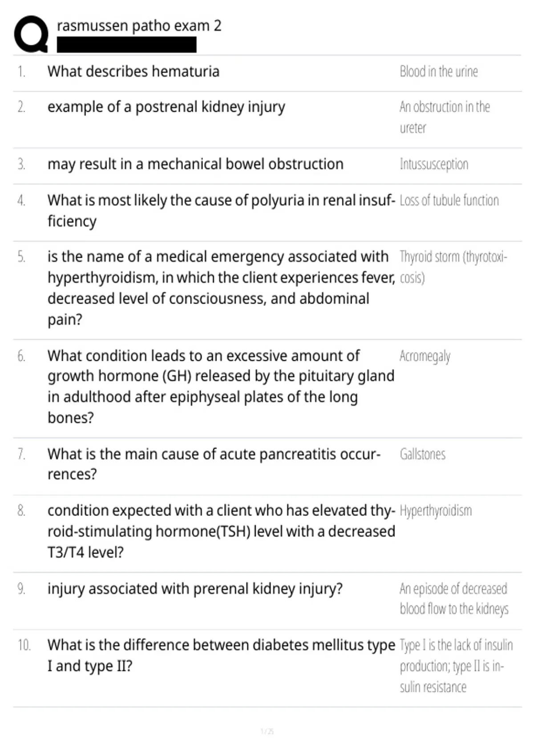
Task: Select the redacted black author bar
Action: pos(126,45)
